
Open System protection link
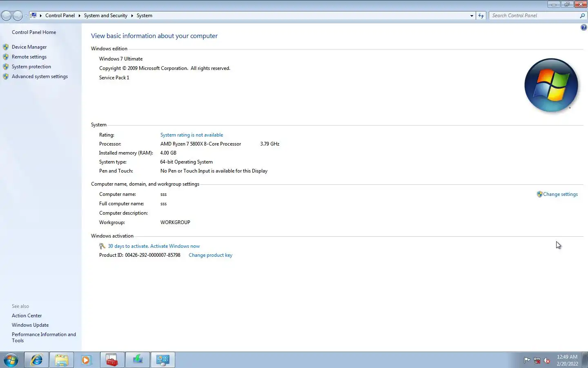coord(31,67)
